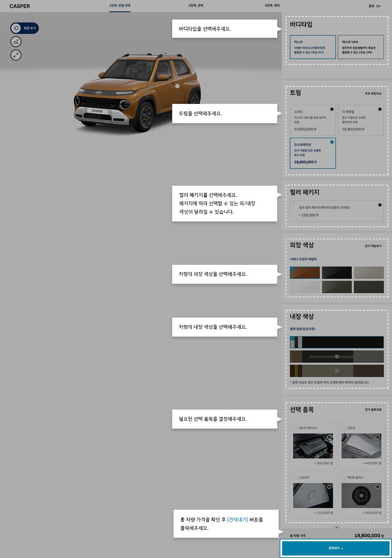
Task: Select the olive-khaki exterior color swatch in the lower row
Action: tap(337, 287)
